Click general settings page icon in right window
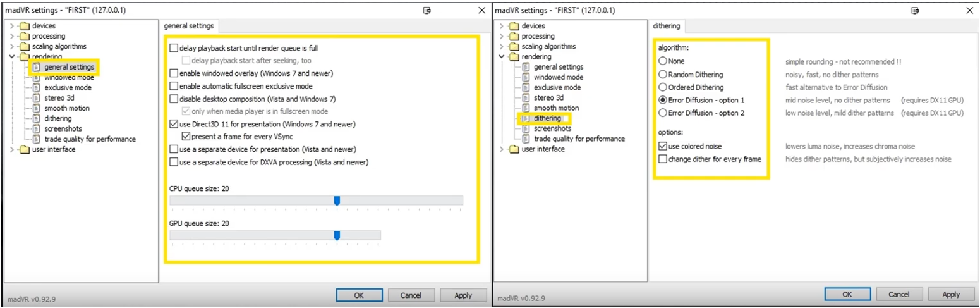 [526, 67]
